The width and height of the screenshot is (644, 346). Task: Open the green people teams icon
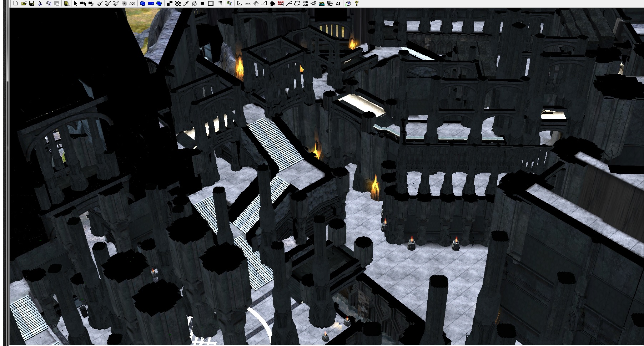pos(322,3)
